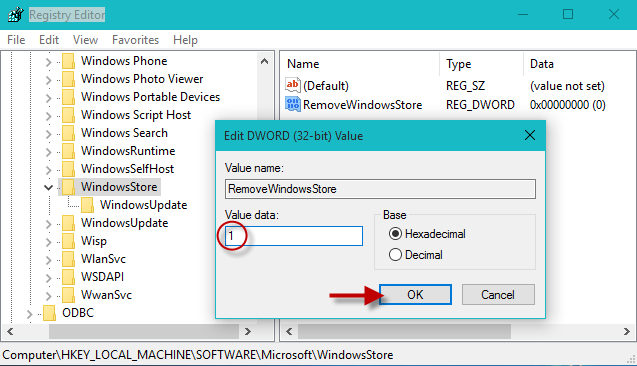Close the Edit DWORD dialog with X
This screenshot has height=366, width=637.
[530, 135]
